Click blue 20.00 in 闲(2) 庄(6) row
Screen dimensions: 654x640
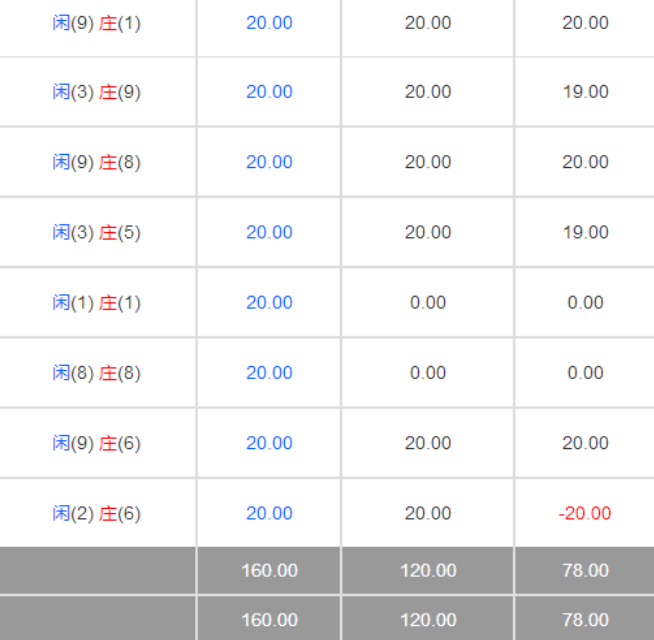269,513
